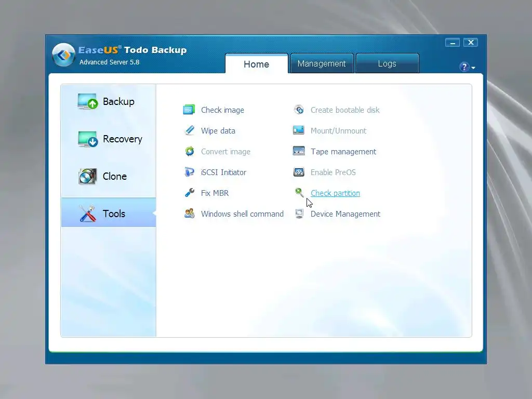Image resolution: width=532 pixels, height=399 pixels.
Task: Click the Windows shell command icon
Action: [189, 214]
